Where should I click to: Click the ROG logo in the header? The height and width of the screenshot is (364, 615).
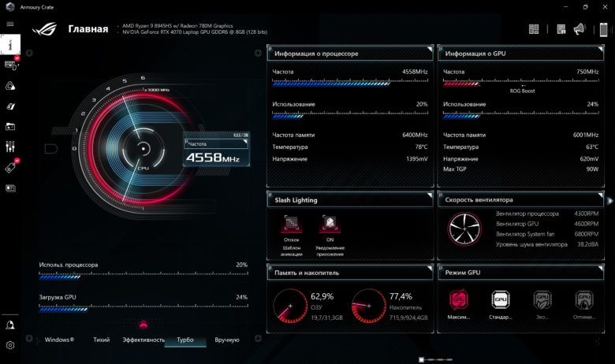pyautogui.click(x=44, y=29)
